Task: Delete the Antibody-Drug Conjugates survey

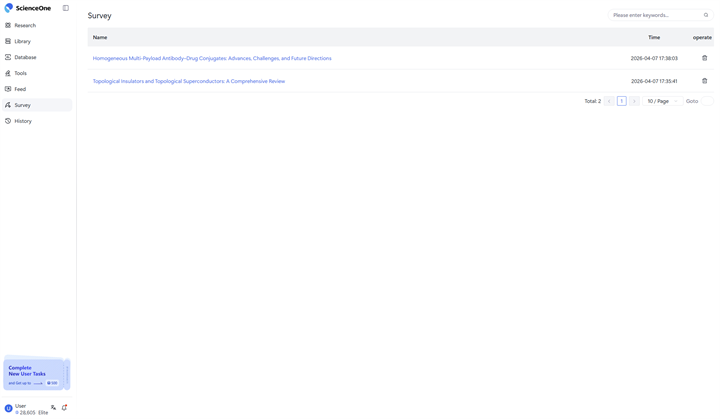Action: pyautogui.click(x=704, y=58)
